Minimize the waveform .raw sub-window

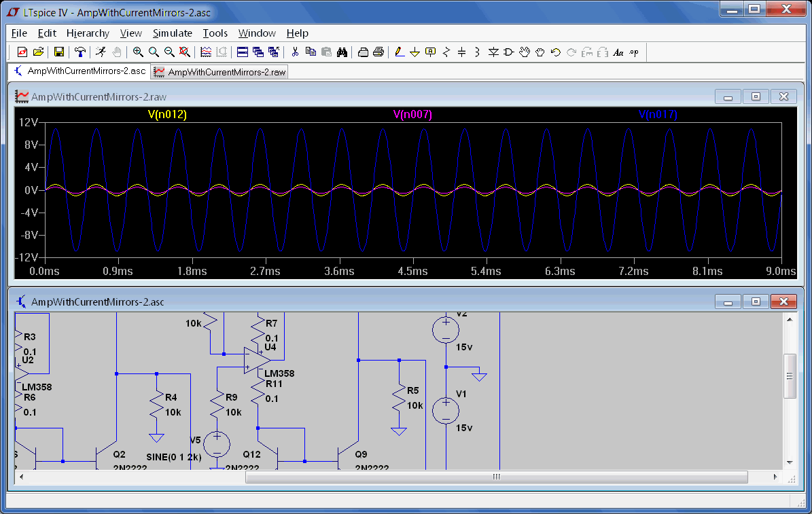pyautogui.click(x=728, y=96)
